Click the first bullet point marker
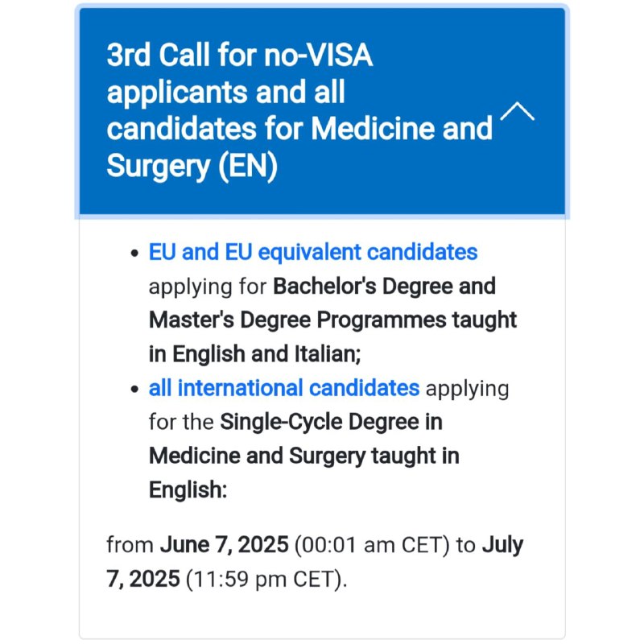 pyautogui.click(x=134, y=253)
